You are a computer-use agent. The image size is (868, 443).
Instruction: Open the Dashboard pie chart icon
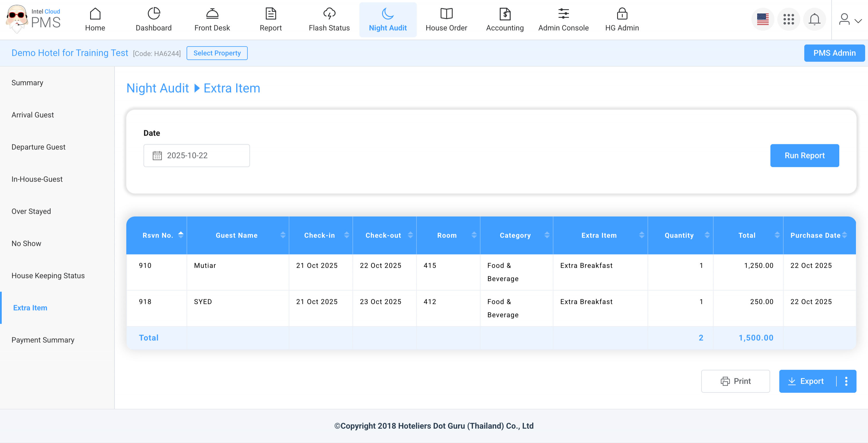pos(154,14)
